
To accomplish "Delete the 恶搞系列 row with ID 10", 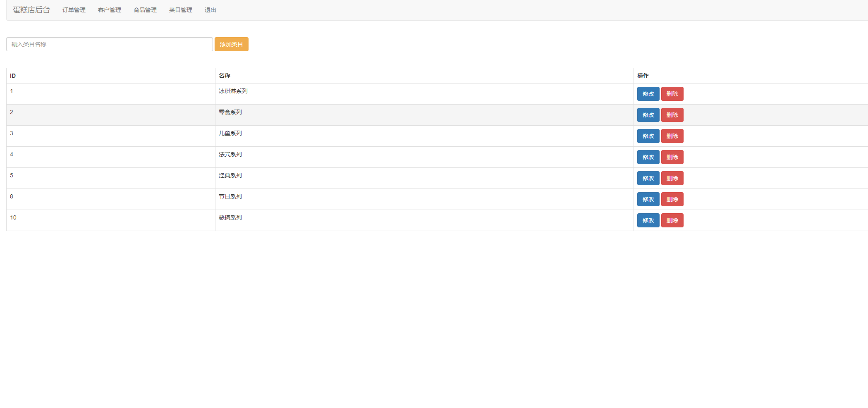I will (672, 220).
